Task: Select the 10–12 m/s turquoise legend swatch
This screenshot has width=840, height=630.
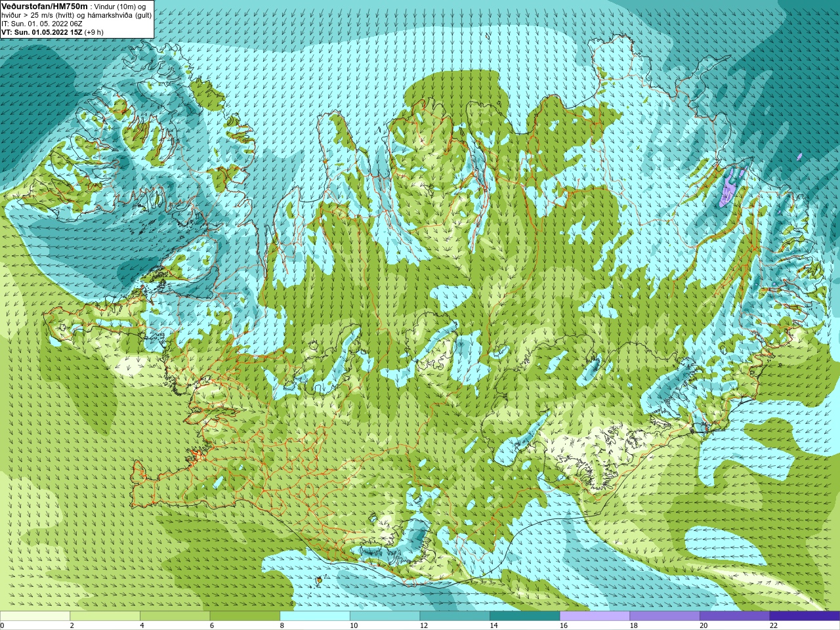Action: click(x=385, y=616)
